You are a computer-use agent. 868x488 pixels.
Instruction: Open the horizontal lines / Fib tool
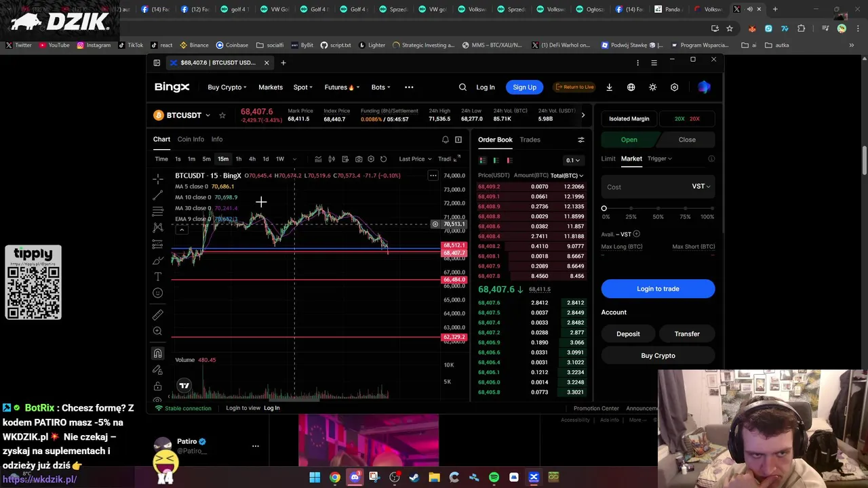tap(157, 211)
